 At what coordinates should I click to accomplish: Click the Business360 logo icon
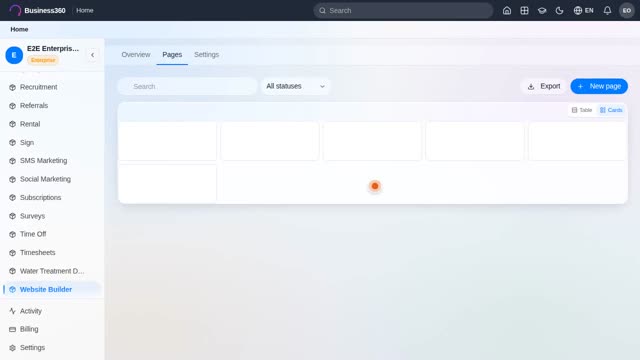(x=15, y=10)
